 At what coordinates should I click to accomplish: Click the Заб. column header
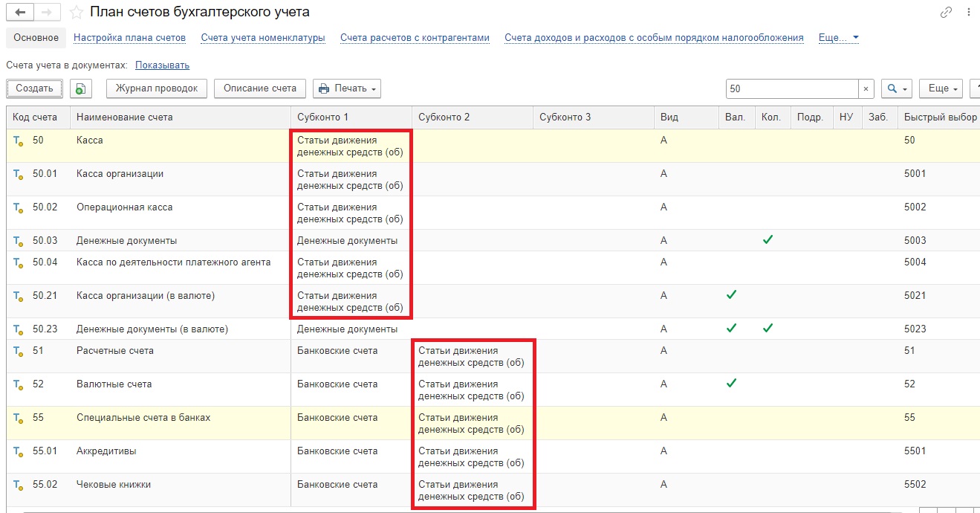pos(879,117)
